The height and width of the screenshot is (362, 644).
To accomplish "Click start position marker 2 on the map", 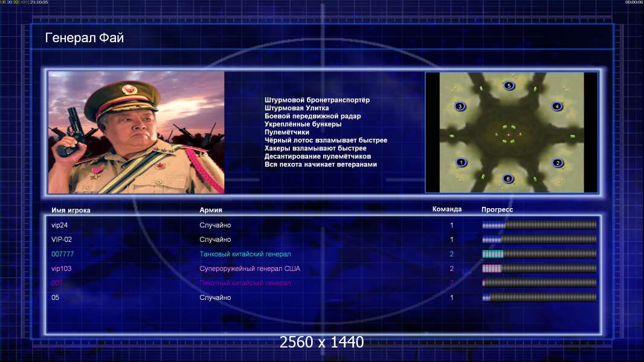I will (558, 163).
